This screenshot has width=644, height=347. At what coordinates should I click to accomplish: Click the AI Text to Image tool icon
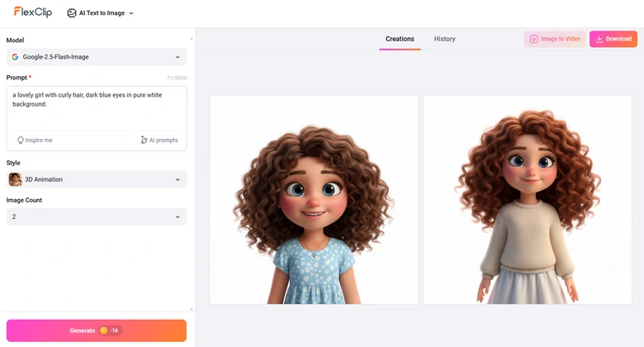(x=72, y=13)
